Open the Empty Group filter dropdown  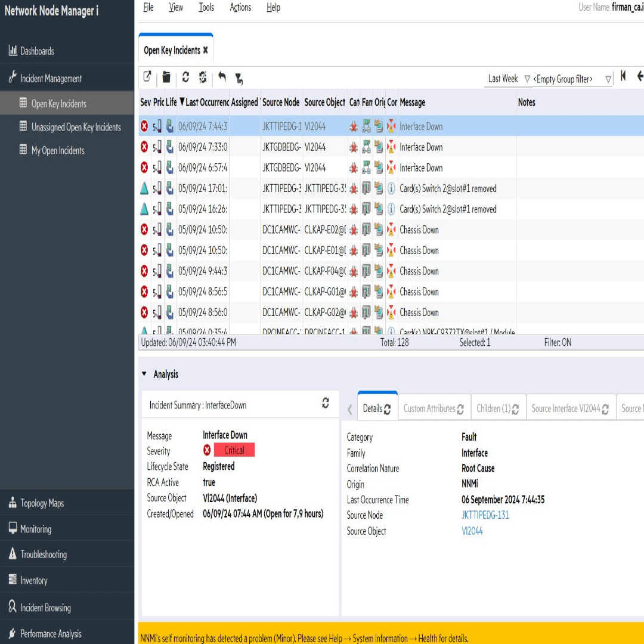point(608,79)
